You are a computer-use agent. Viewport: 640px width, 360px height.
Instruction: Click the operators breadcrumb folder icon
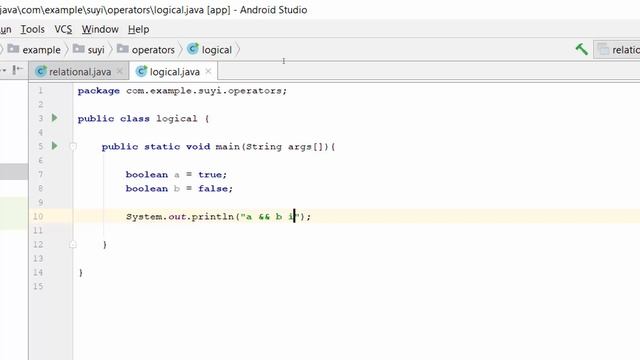tap(122, 49)
